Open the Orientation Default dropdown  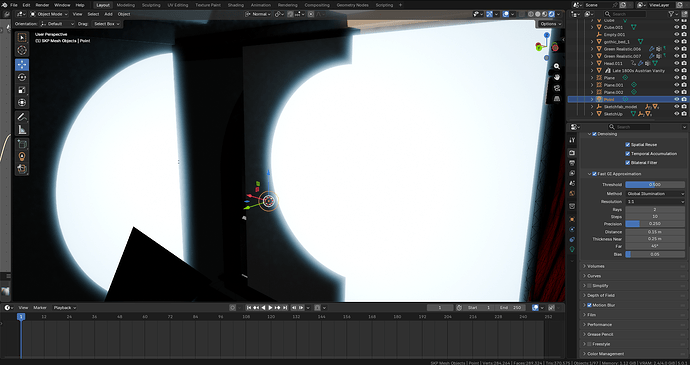(x=57, y=24)
